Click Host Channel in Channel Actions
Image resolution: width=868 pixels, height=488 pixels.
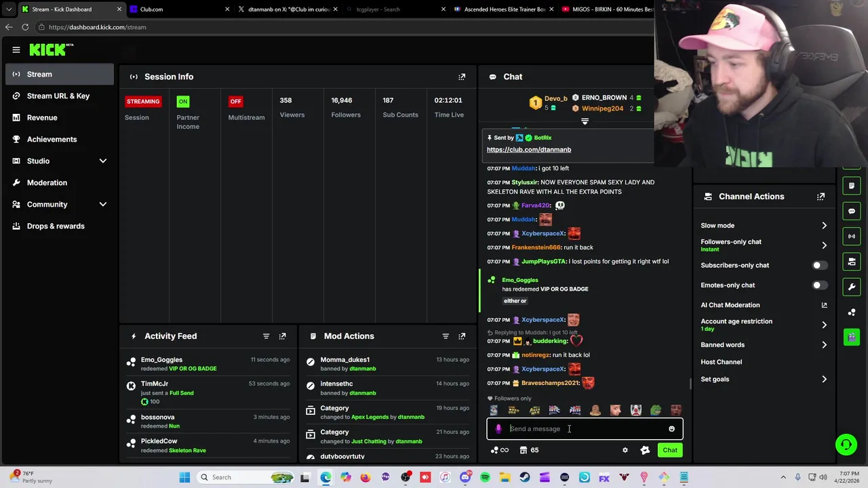click(722, 362)
